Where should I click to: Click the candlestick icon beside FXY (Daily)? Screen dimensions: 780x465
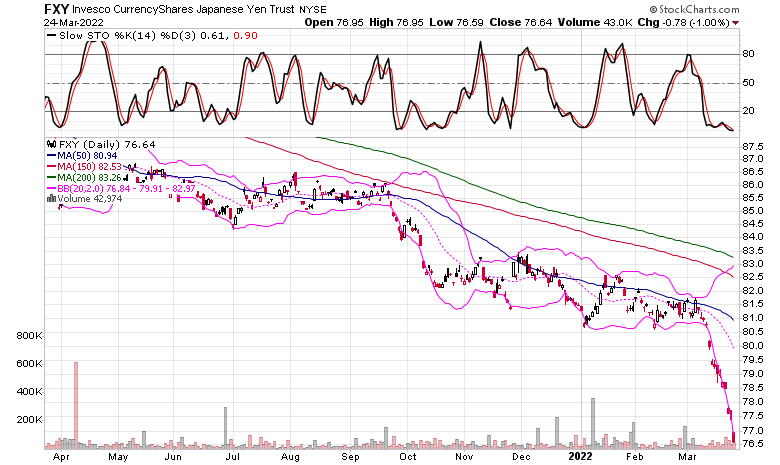click(51, 145)
